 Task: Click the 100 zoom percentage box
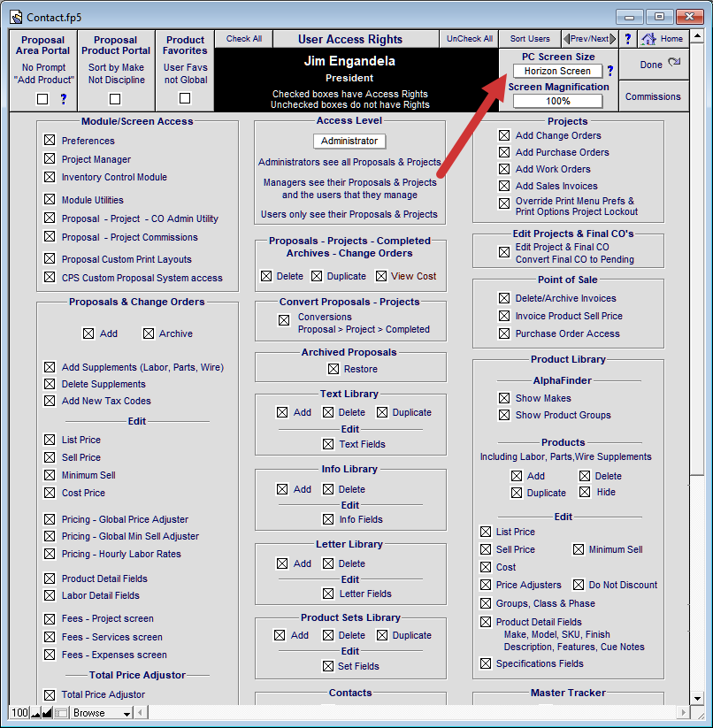(20, 713)
